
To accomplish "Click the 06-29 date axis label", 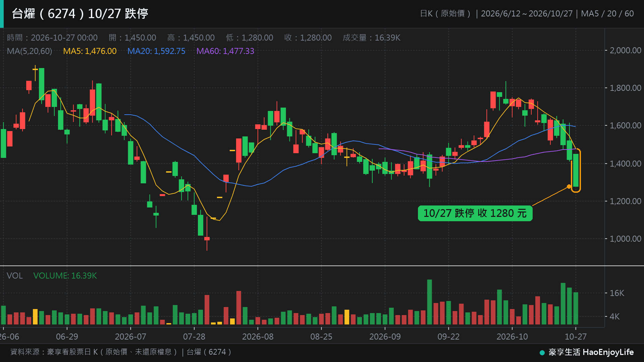I will [67, 337].
